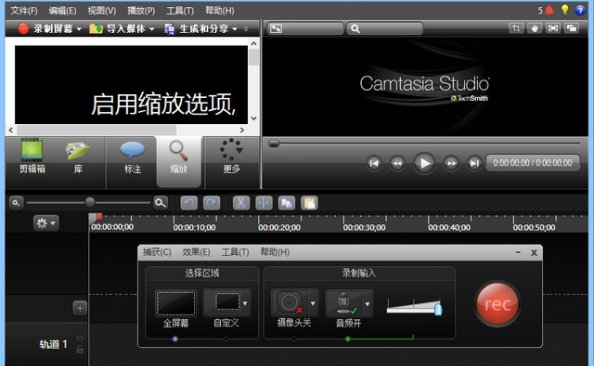
Task: Open the 工具(T) menu in recorder
Action: pyautogui.click(x=235, y=252)
